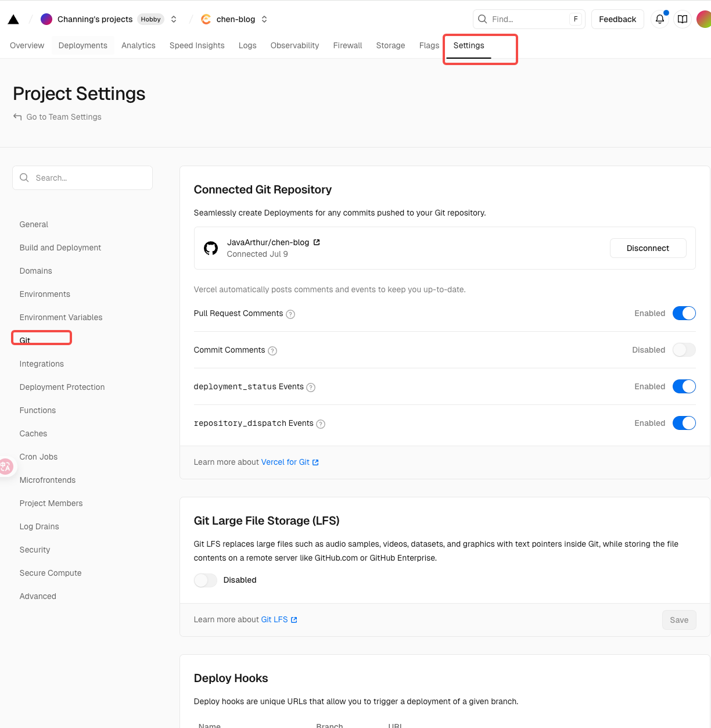Expand the Channing's projects team switcher

[174, 19]
